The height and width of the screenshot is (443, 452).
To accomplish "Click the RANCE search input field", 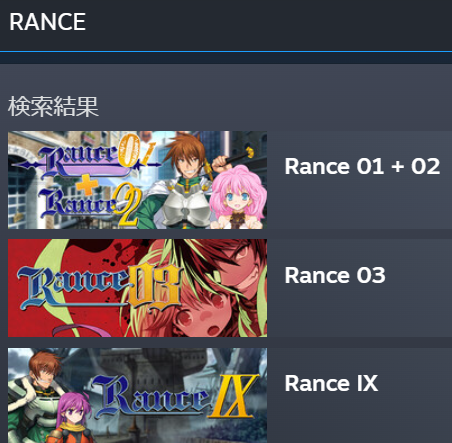I will [226, 25].
